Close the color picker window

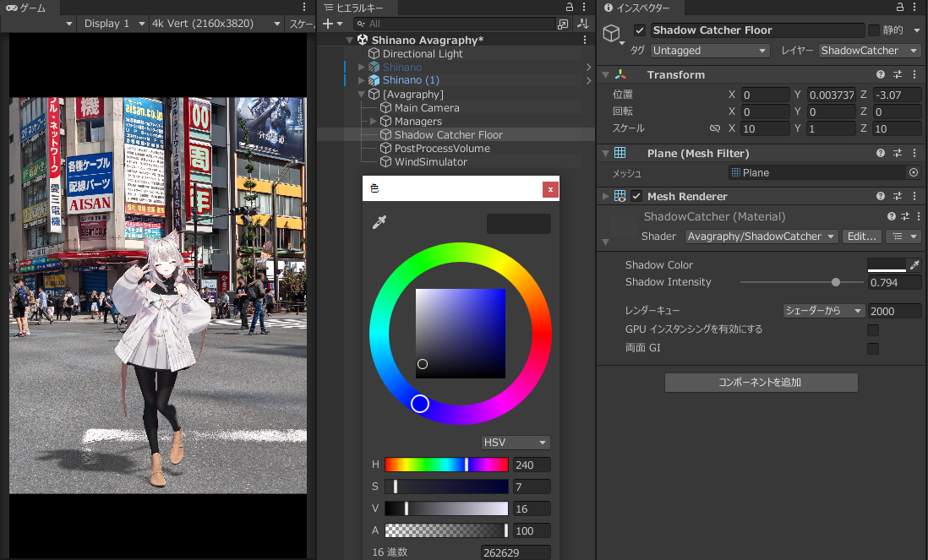pyautogui.click(x=550, y=189)
